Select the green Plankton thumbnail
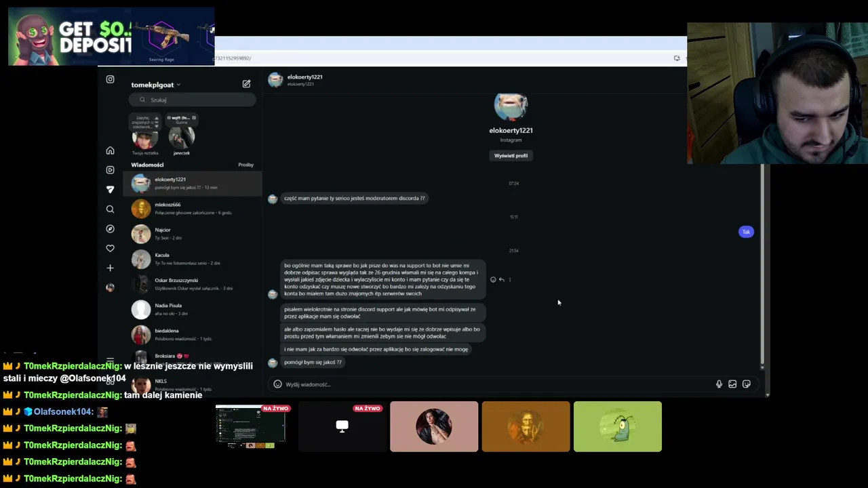Screen dimensions: 868x488 (x=618, y=426)
